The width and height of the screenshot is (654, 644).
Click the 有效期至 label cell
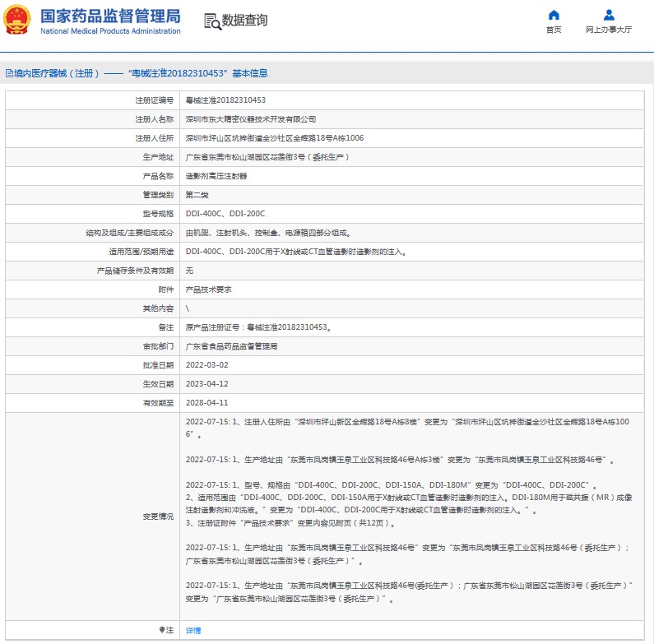point(92,403)
